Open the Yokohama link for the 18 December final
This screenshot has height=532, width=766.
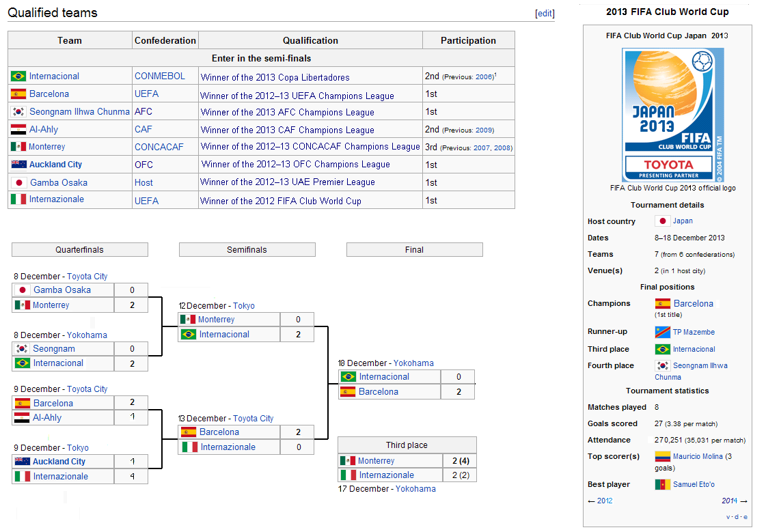(x=413, y=363)
